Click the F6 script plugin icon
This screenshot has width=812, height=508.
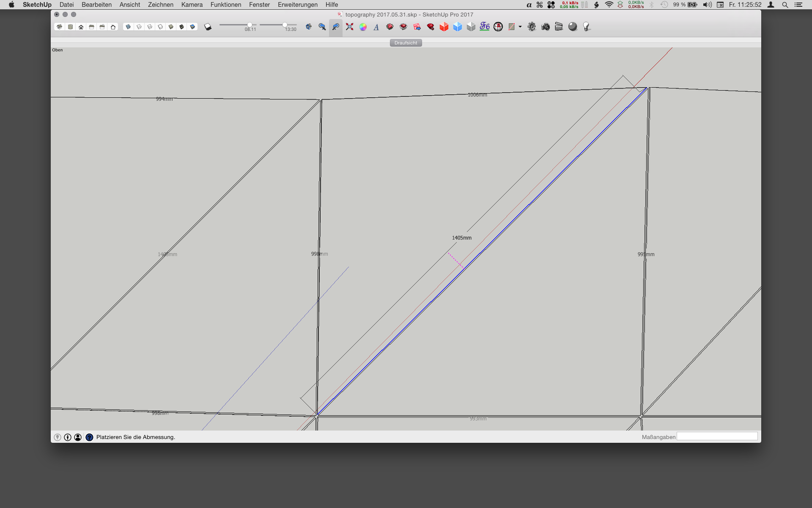[485, 27]
